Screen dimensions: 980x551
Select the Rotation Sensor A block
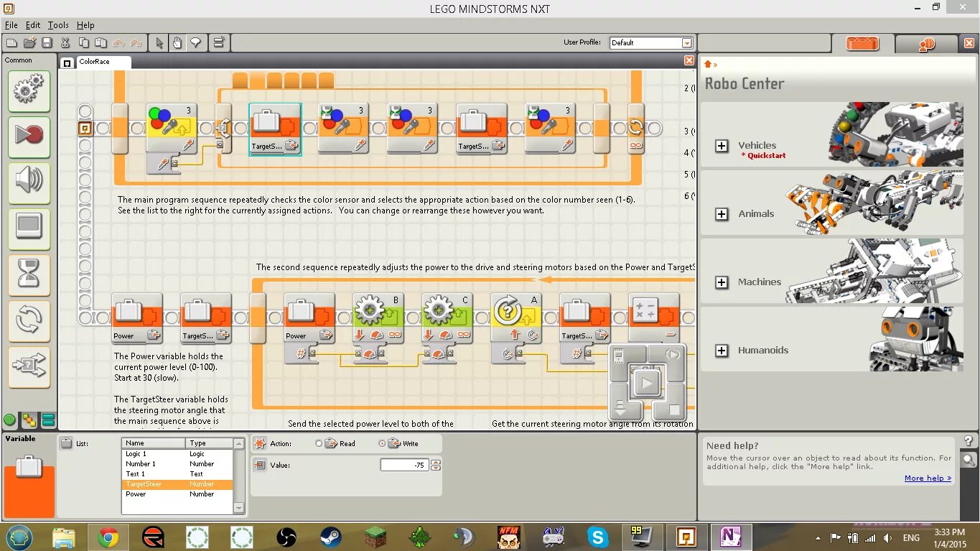pyautogui.click(x=516, y=320)
